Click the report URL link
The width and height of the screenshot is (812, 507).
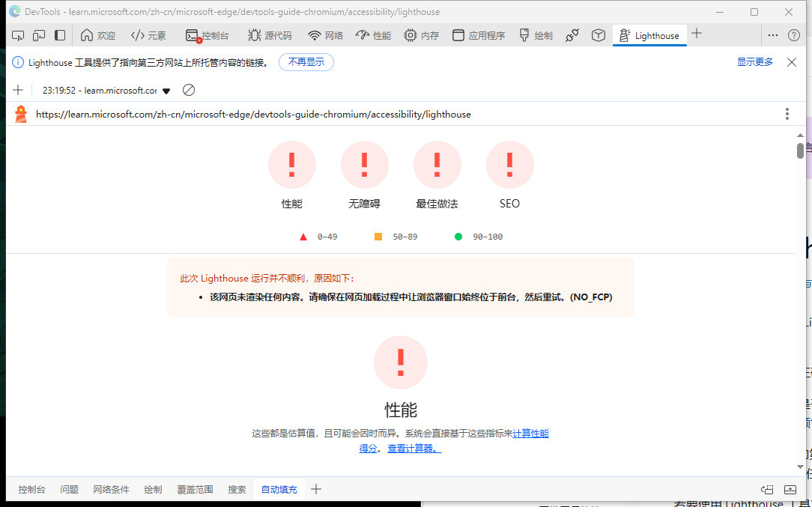[253, 115]
